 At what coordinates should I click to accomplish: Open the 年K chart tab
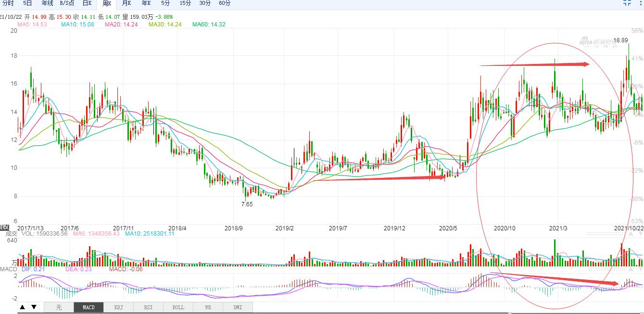[x=146, y=3]
